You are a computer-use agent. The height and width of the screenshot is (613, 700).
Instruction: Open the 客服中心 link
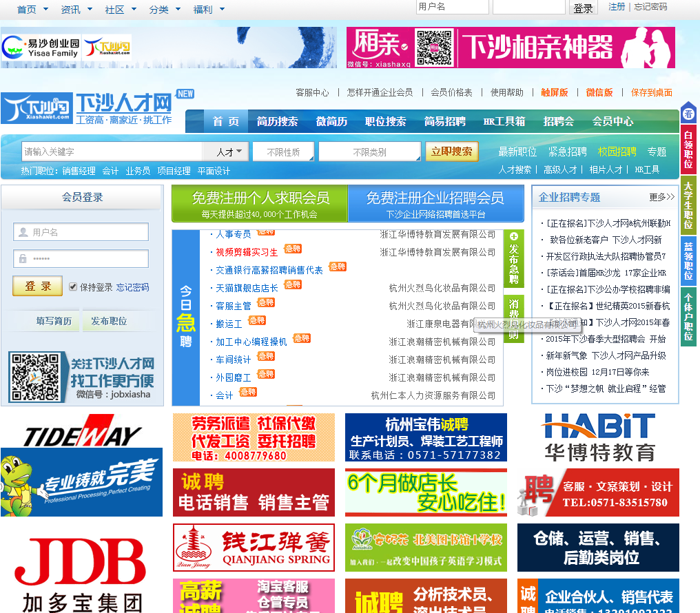312,92
